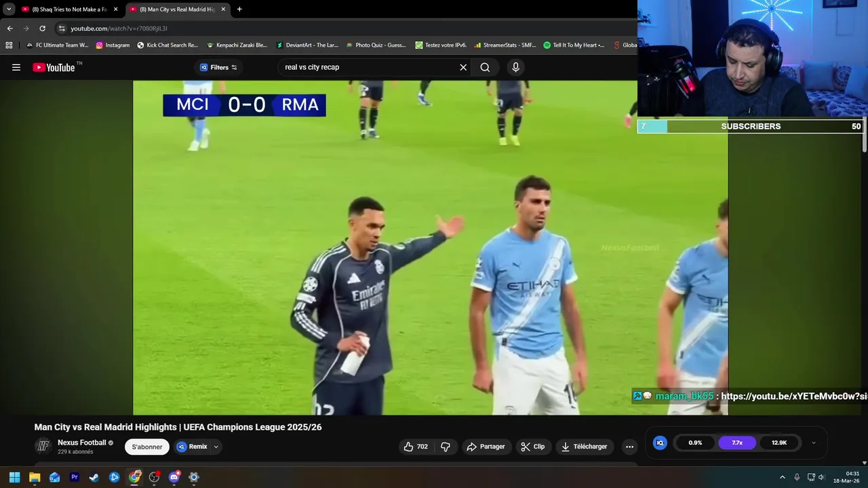Open the Nexus Football channel name link

(82, 443)
